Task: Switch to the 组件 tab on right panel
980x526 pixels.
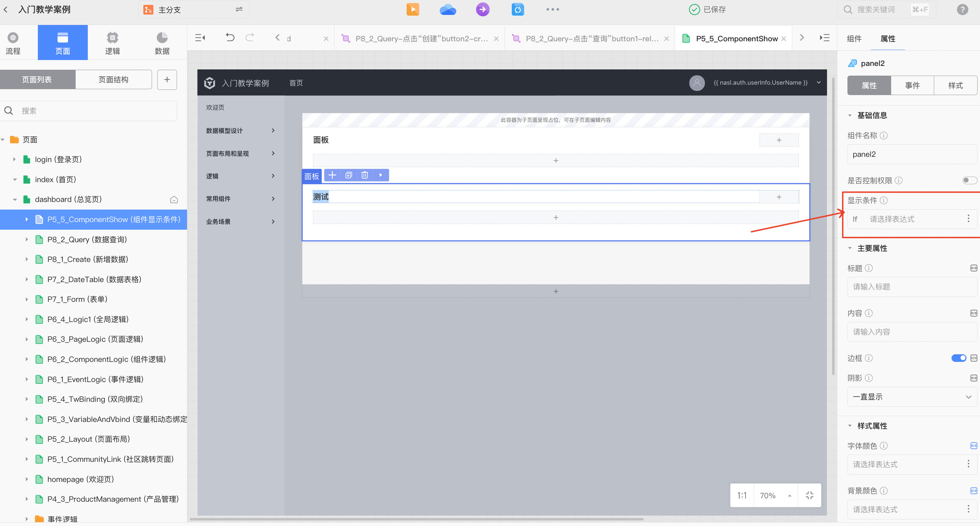Action: click(854, 39)
